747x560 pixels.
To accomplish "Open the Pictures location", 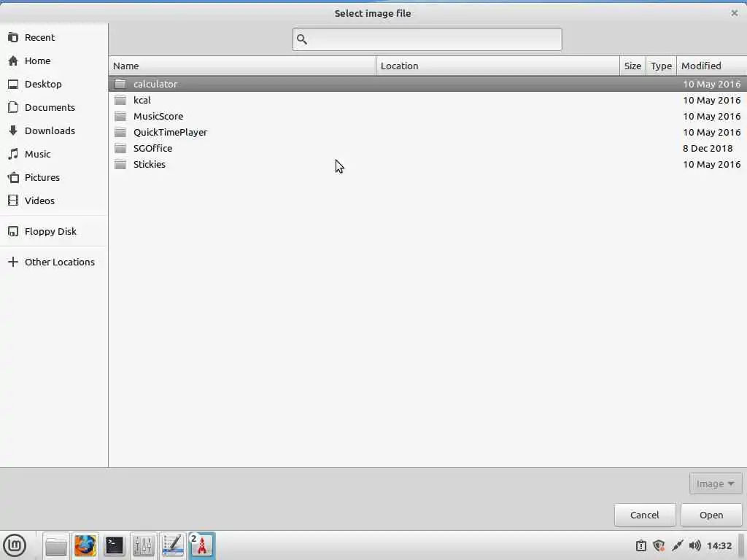I will pos(42,177).
